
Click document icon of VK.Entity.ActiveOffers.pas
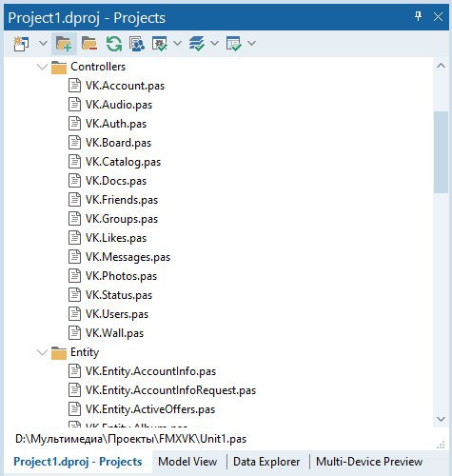pyautogui.click(x=74, y=409)
